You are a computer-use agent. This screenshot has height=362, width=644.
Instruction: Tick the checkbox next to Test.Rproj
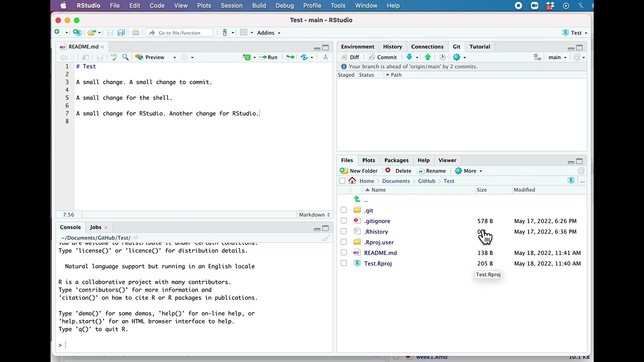[344, 263]
